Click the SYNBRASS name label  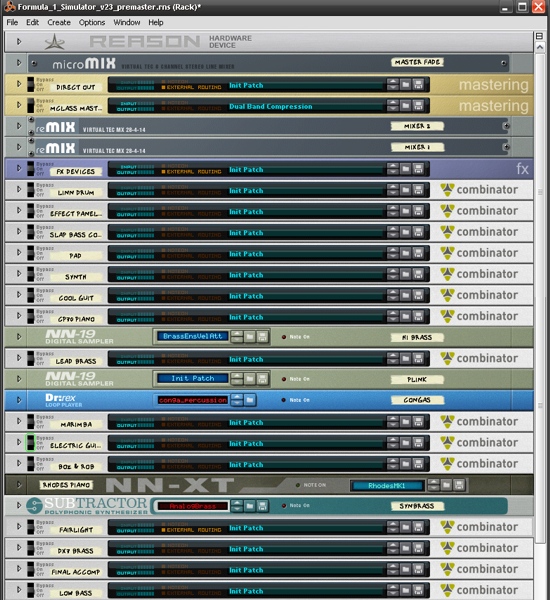point(417,506)
